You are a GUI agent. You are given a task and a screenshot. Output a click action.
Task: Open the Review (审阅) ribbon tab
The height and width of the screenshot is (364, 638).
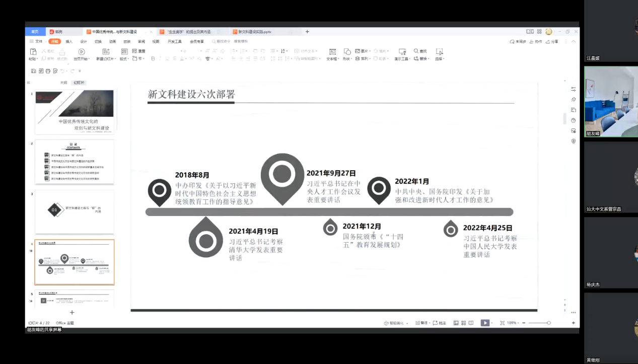141,41
